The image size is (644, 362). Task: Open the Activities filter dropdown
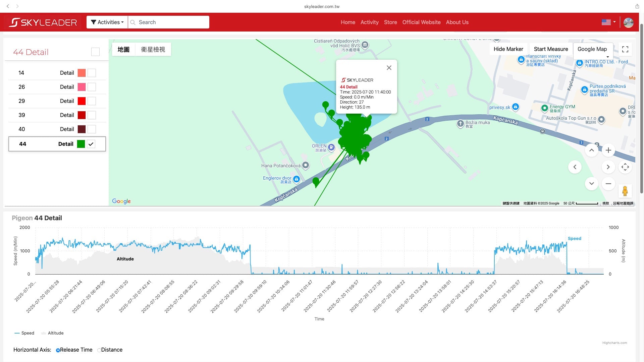[107, 22]
